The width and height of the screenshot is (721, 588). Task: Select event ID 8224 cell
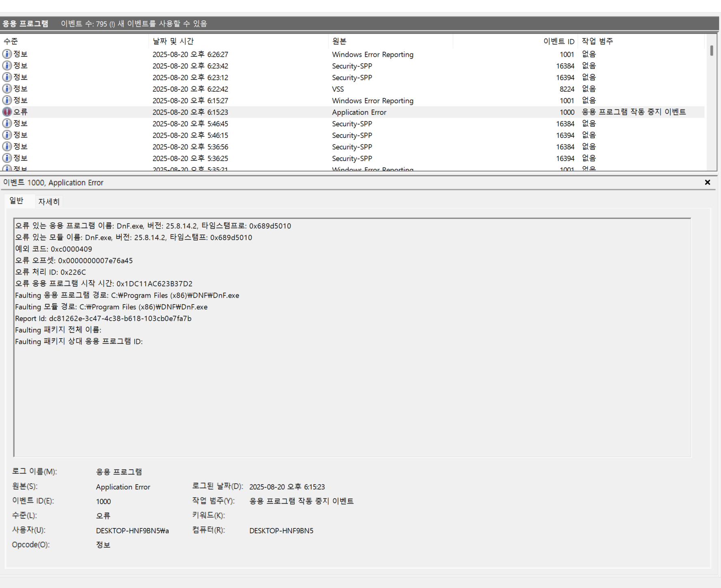pyautogui.click(x=567, y=89)
